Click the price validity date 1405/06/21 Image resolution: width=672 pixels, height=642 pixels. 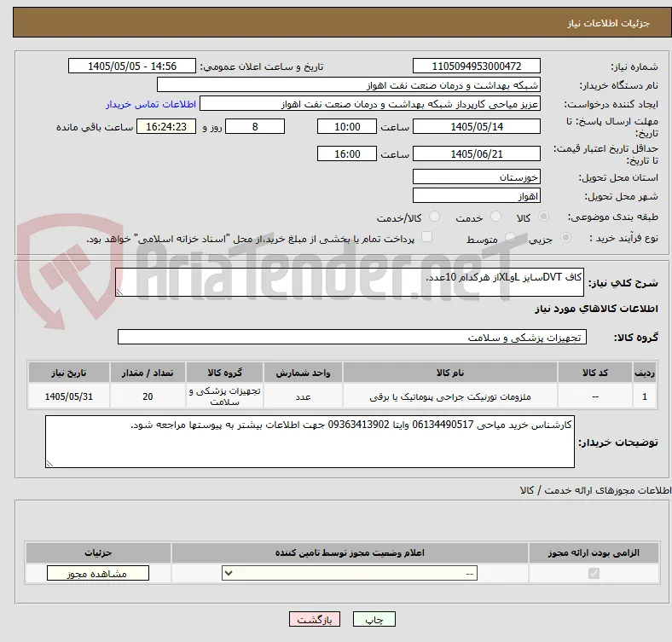476,153
